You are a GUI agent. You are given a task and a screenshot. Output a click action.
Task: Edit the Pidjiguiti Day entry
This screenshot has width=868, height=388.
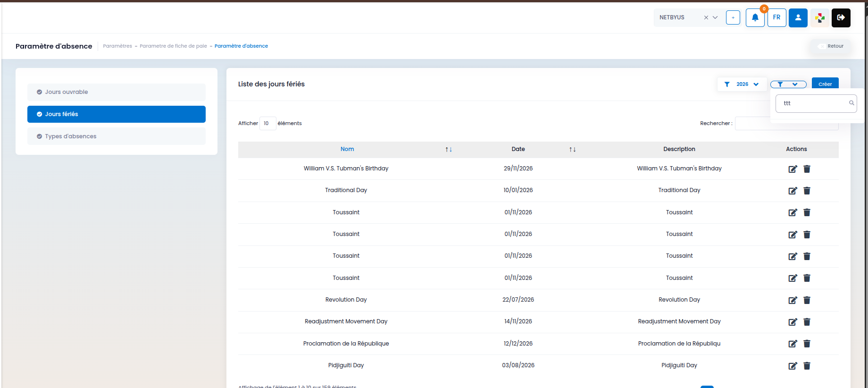(x=793, y=366)
